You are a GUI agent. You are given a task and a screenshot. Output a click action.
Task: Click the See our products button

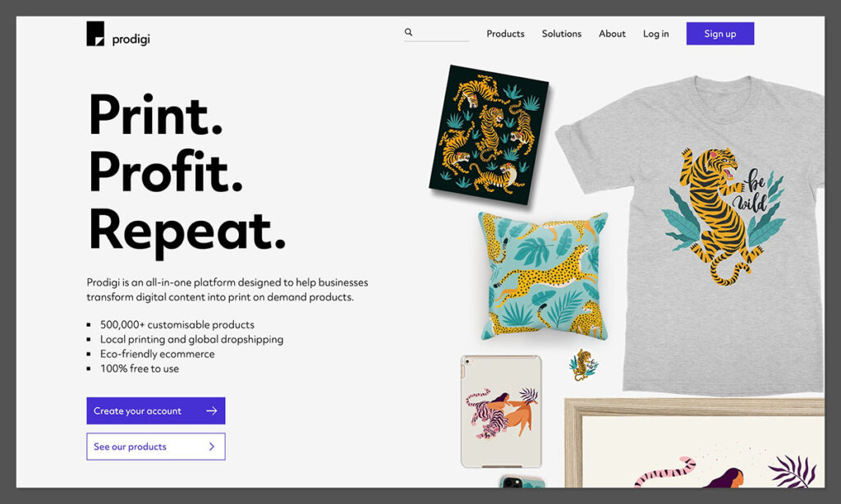(x=156, y=447)
